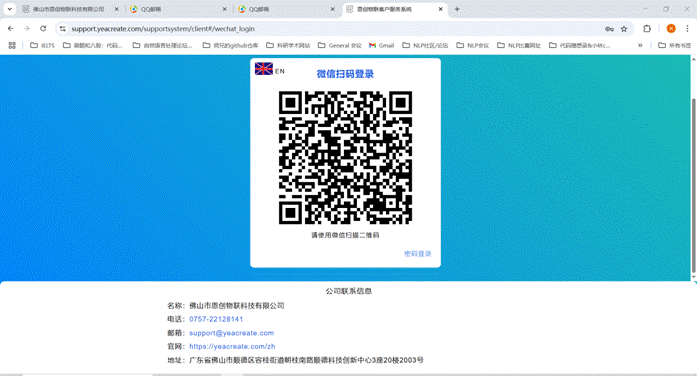Open the 科研学术网站 bookmark folder
Image resolution: width=697 pixels, height=376 pixels.
tap(288, 45)
